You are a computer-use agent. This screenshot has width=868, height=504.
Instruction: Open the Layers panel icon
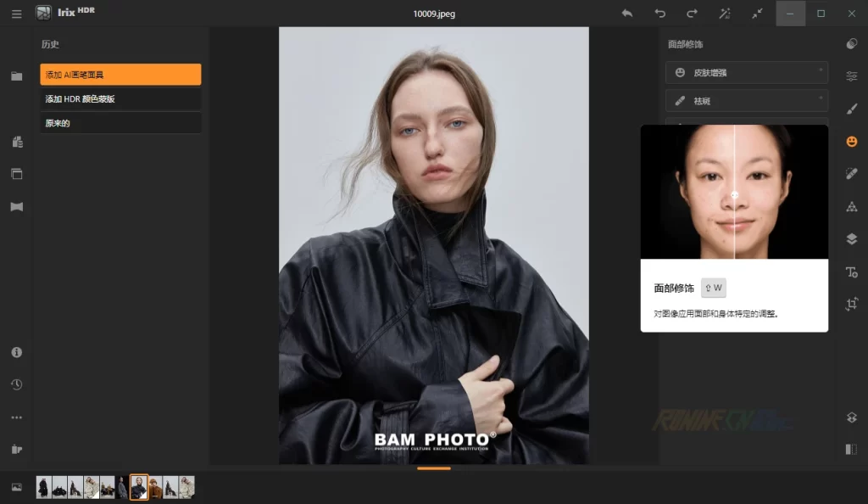pos(851,238)
